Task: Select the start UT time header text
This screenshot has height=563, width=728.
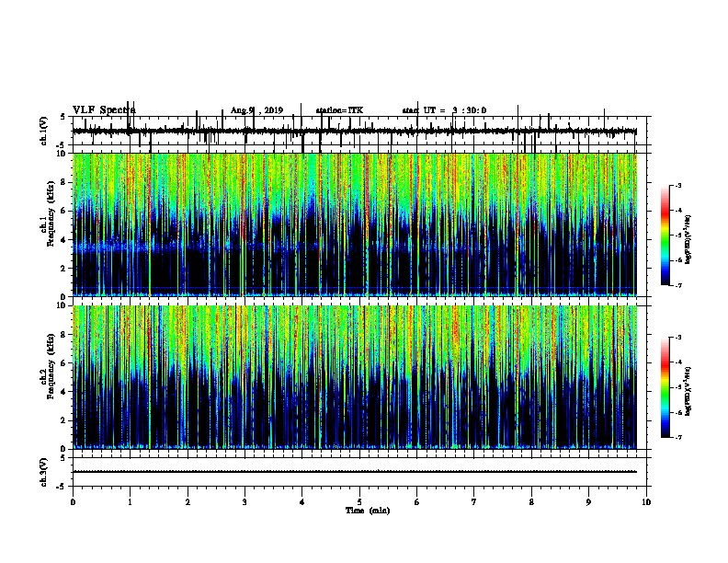Action: tap(444, 110)
